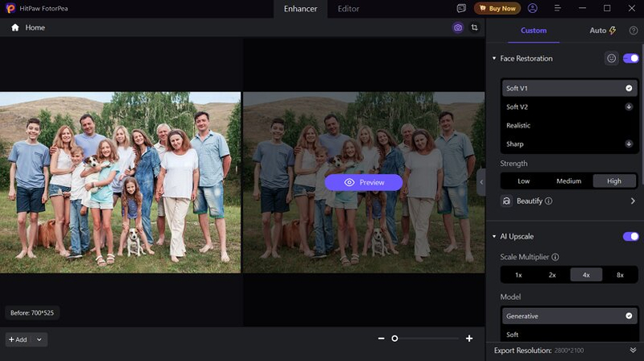The height and width of the screenshot is (361, 644).
Task: Collapse the Face Restoration section
Action: point(494,59)
